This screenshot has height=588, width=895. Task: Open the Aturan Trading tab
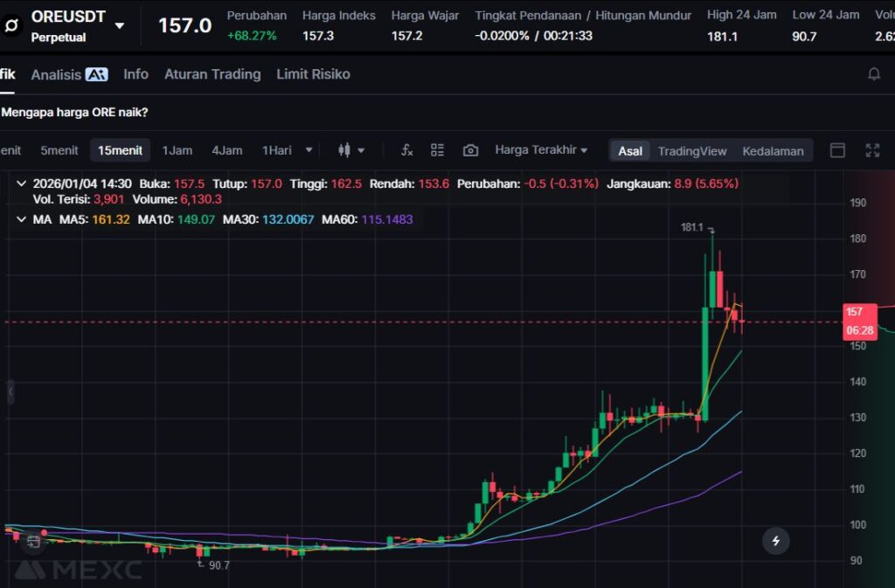(x=212, y=74)
